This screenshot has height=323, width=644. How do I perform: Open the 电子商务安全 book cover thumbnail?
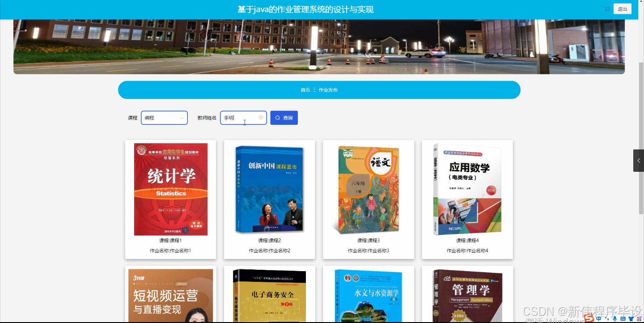[270, 296]
